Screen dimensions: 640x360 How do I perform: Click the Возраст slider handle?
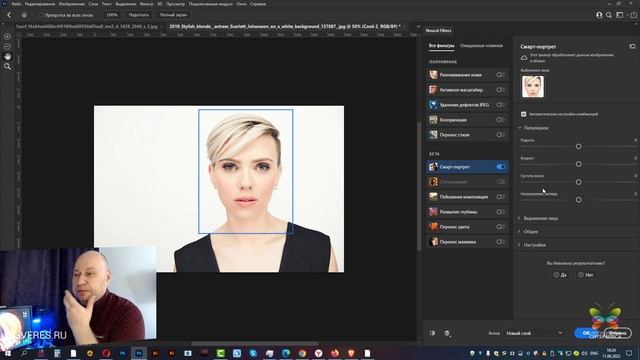click(578, 164)
